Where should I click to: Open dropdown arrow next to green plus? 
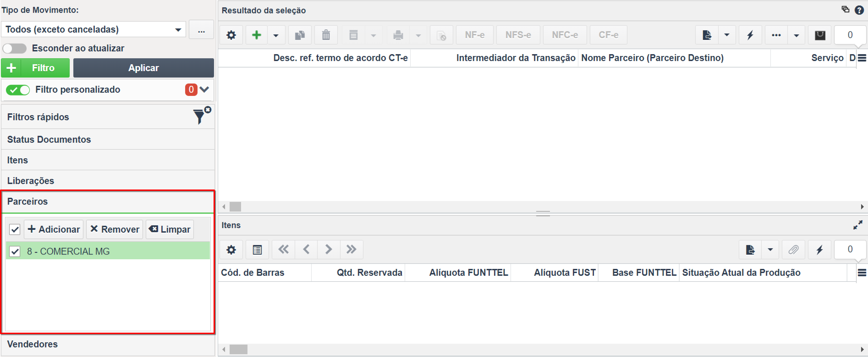(x=276, y=35)
